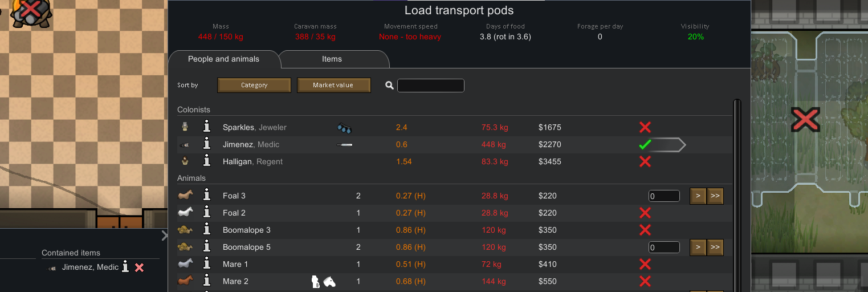The height and width of the screenshot is (292, 868).
Task: Toggle Halligan selection for transport pod
Action: tap(645, 161)
